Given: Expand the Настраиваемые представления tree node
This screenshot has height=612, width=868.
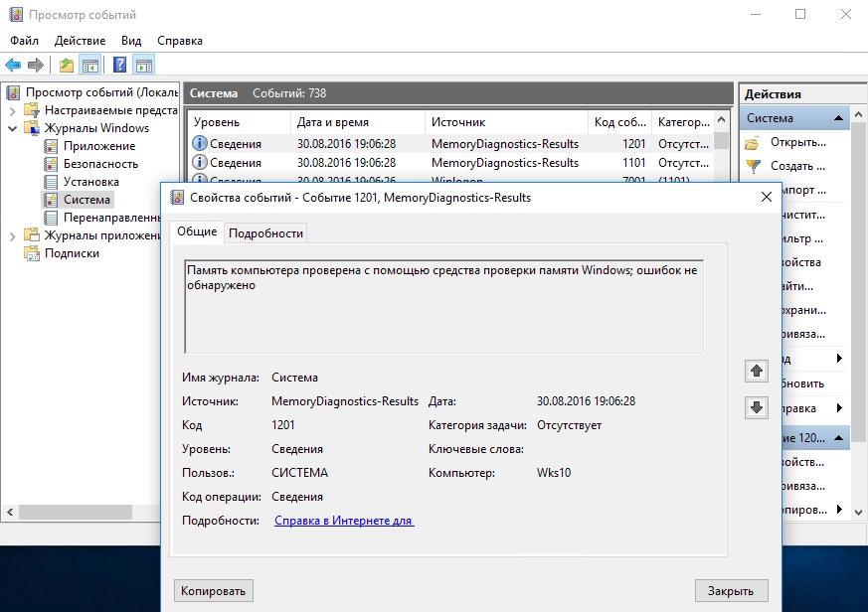Looking at the screenshot, I should [13, 110].
